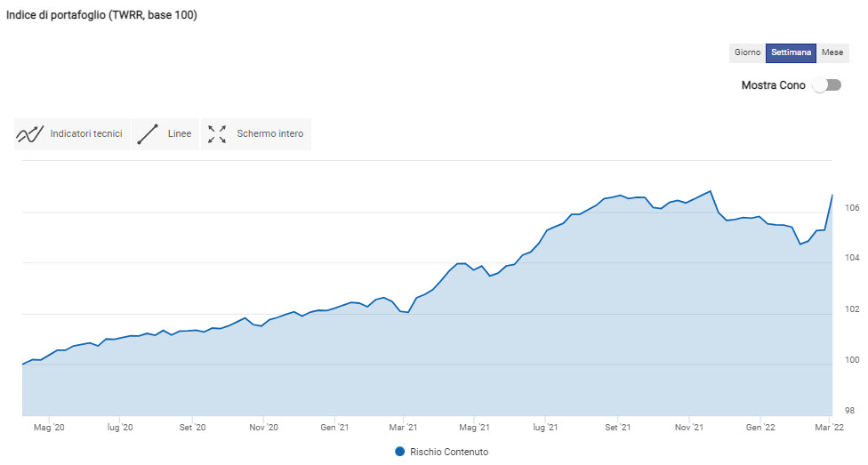
Task: Toggle the Mostra Cono switch
Action: [827, 85]
